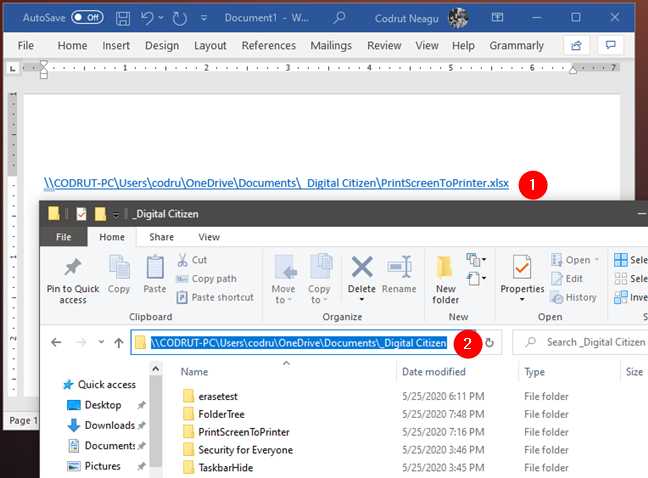Image resolution: width=648 pixels, height=478 pixels.
Task: Click the Rename icon in Explorer ribbon
Action: coord(399,277)
